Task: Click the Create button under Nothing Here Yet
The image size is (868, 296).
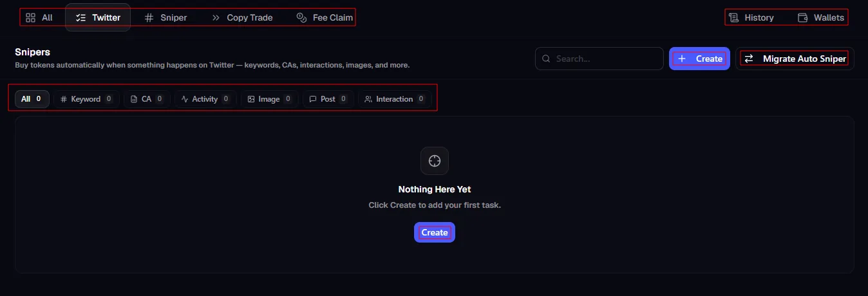Action: click(x=435, y=232)
